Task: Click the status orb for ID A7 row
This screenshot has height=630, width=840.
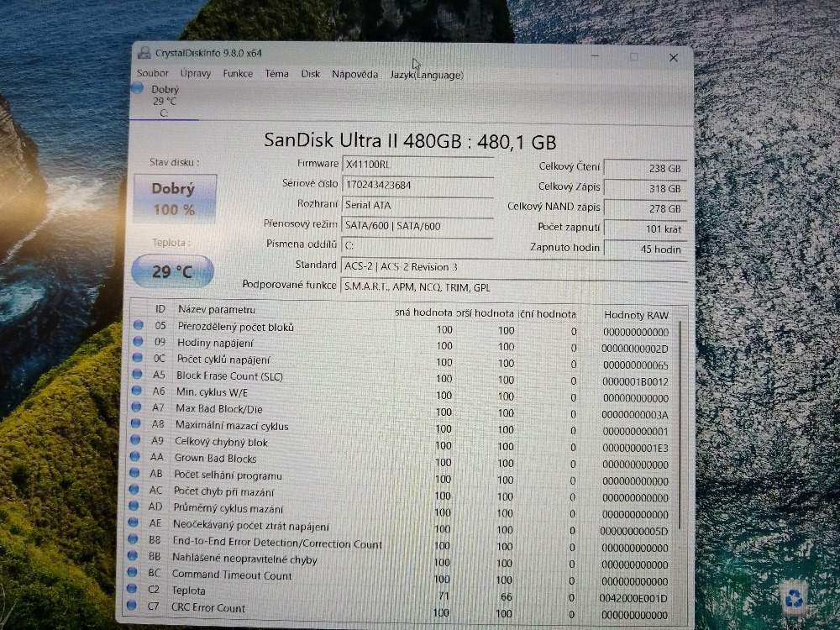Action: [137, 407]
